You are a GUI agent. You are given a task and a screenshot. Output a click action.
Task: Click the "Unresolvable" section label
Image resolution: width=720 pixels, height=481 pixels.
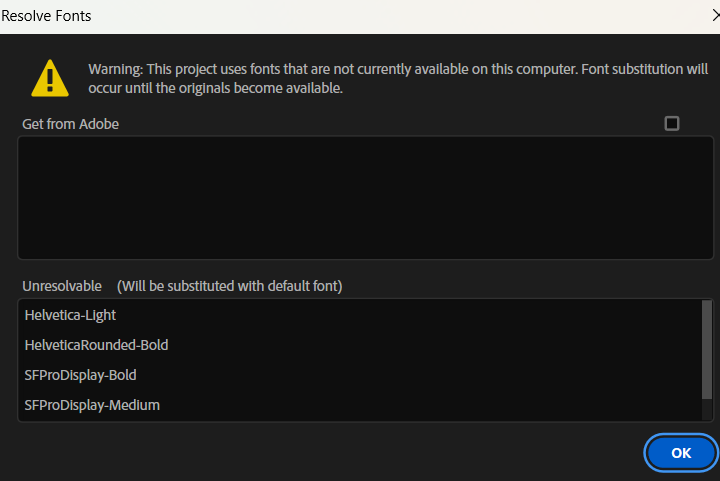click(62, 286)
